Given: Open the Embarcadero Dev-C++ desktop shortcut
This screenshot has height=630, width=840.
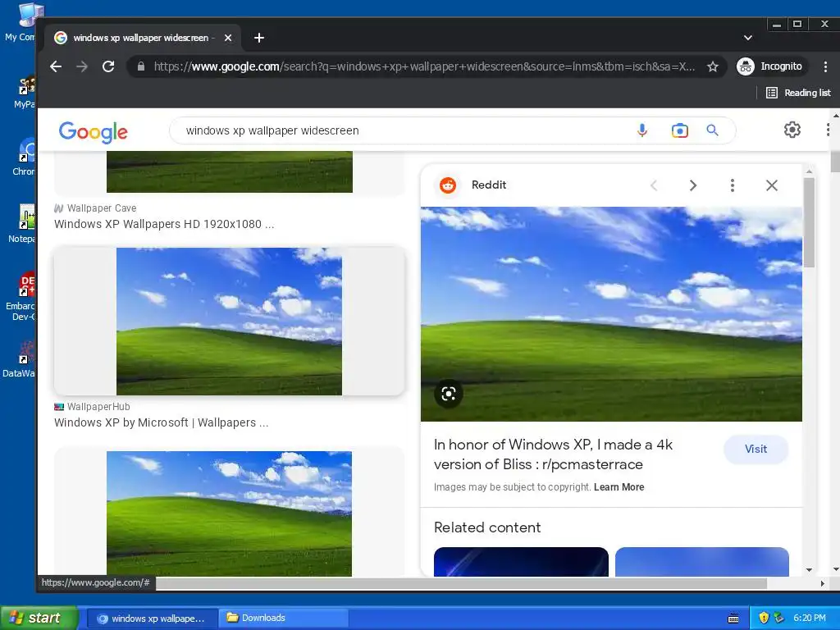Looking at the screenshot, I should [20, 297].
